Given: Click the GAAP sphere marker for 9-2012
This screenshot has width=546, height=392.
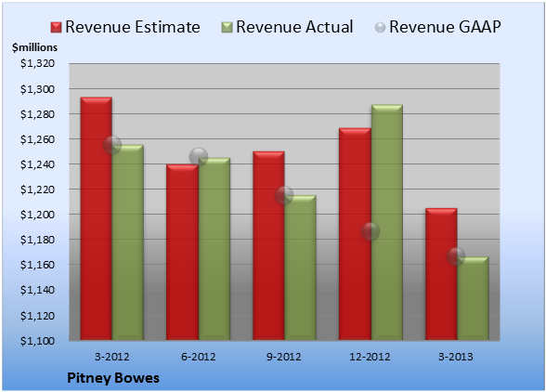Looking at the screenshot, I should click(284, 195).
